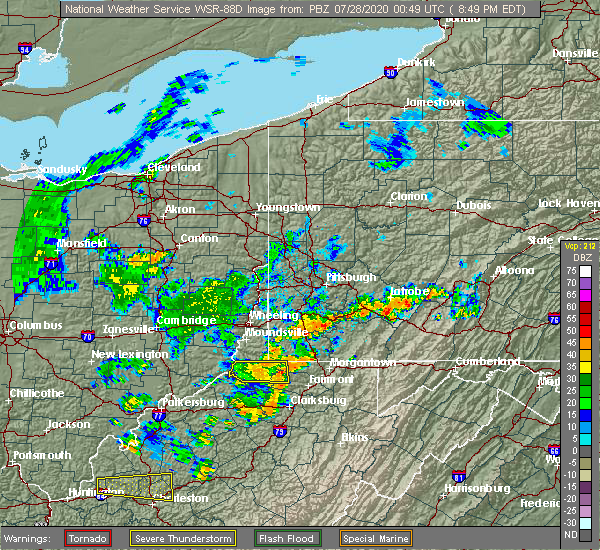Click the radar image title header

(x=300, y=9)
